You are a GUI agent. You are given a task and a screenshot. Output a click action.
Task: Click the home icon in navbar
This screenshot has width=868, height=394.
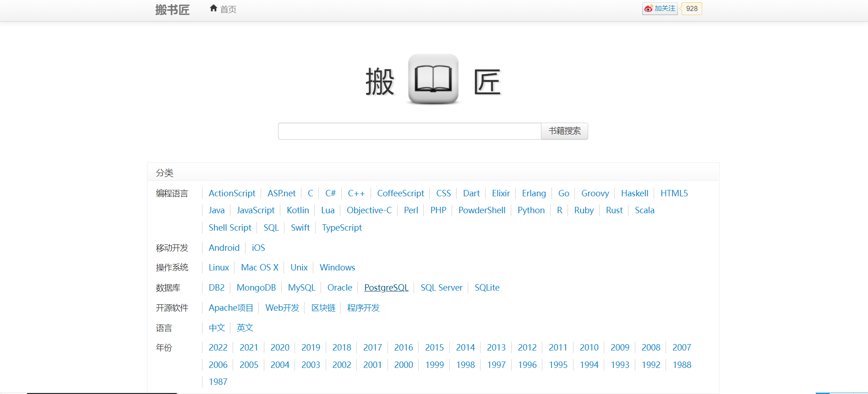click(213, 8)
